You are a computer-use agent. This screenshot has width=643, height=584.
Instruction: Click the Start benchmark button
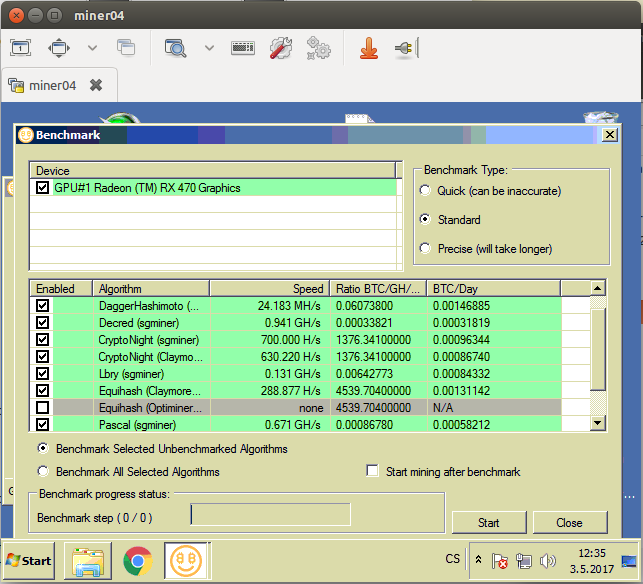(x=489, y=522)
